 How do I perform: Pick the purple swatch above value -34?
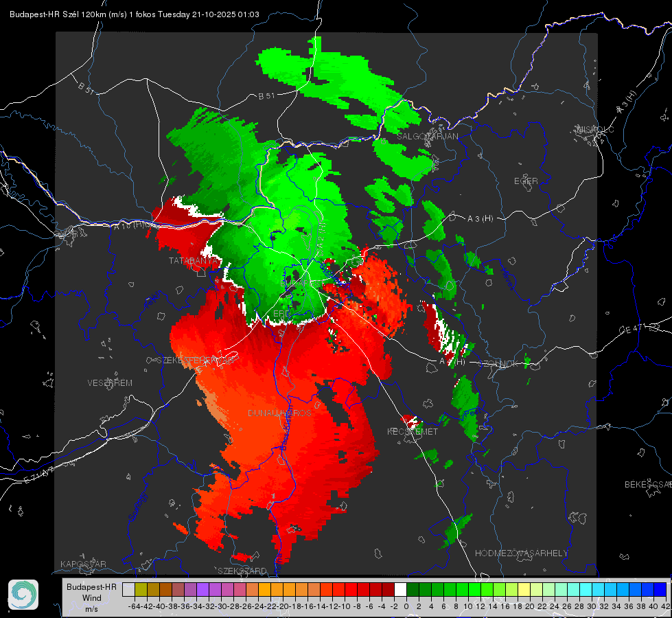click(202, 589)
